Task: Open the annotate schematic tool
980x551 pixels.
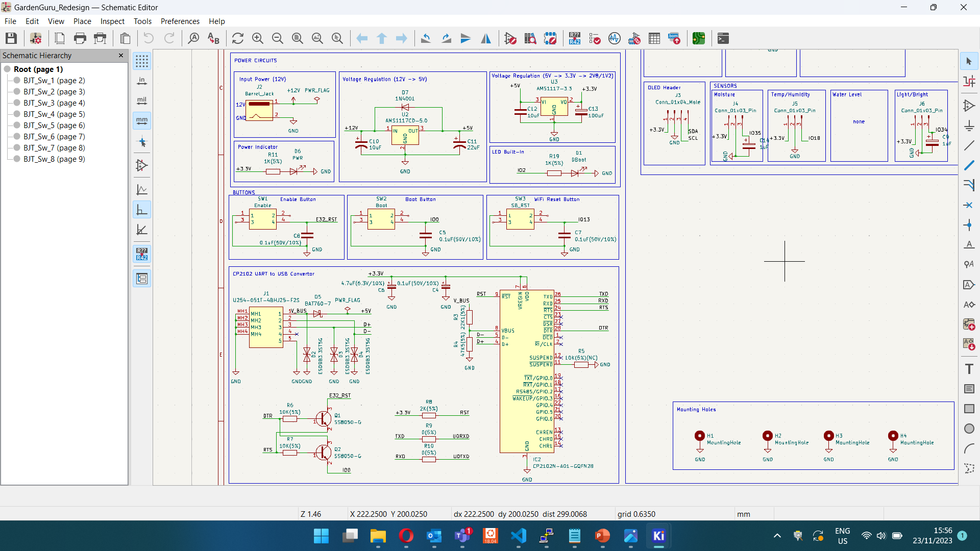Action: tap(575, 38)
